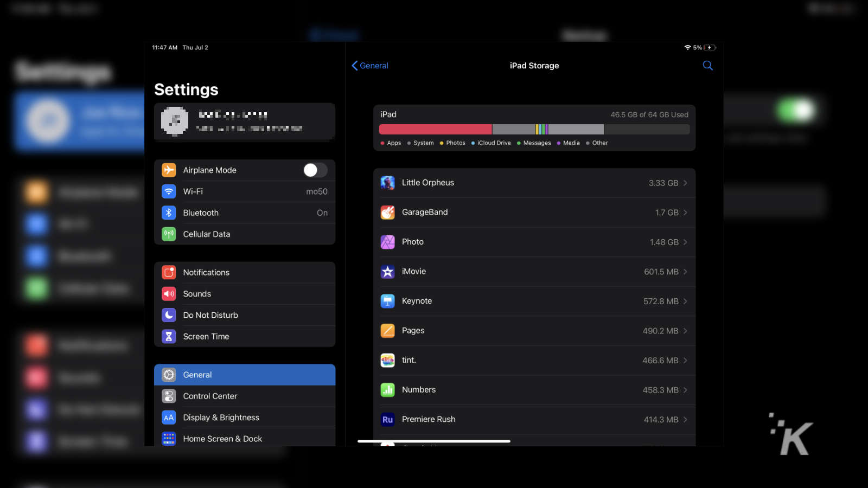Viewport: 868px width, 488px height.
Task: Tap the home indicator bar
Action: [434, 441]
